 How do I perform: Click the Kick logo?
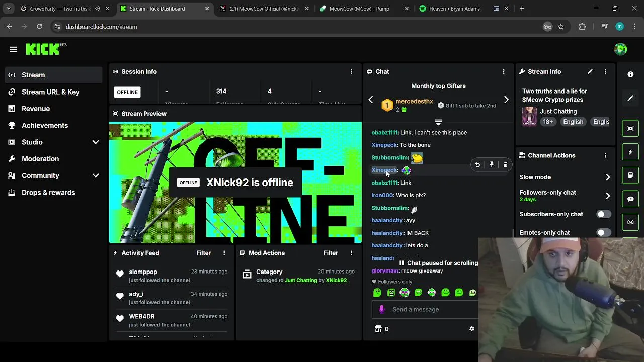[46, 49]
